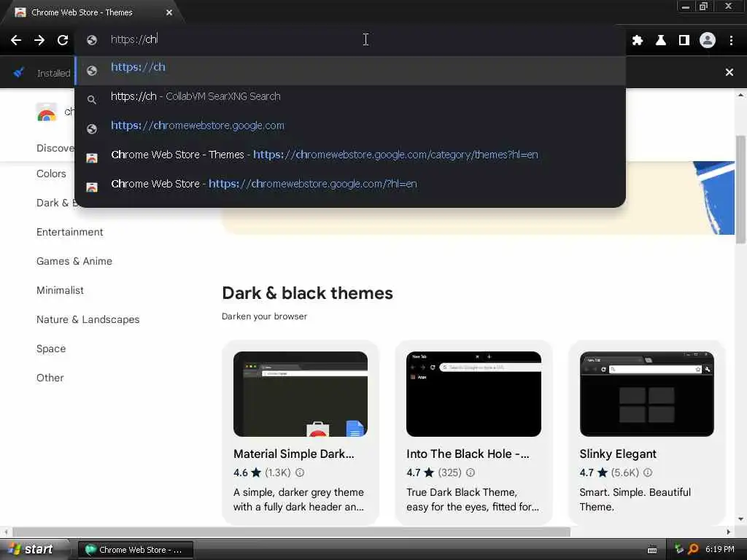
Task: Go back with the browser back arrow
Action: [x=16, y=40]
